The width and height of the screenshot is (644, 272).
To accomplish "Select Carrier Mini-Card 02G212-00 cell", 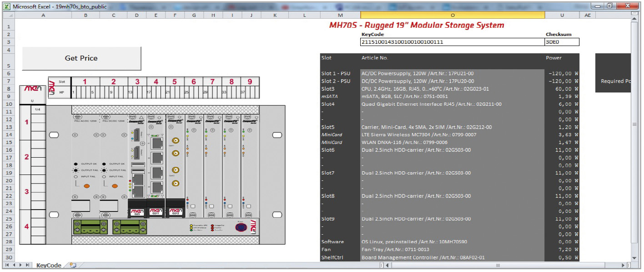I will click(x=453, y=127).
